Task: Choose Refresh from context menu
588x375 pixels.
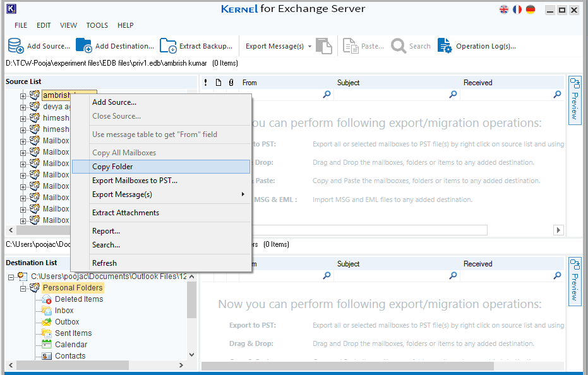Action: 161,263
